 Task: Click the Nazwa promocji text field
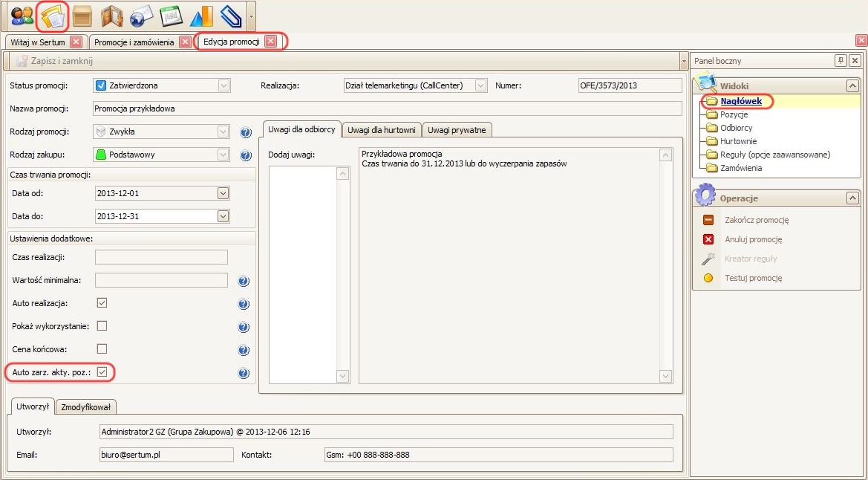coord(386,108)
